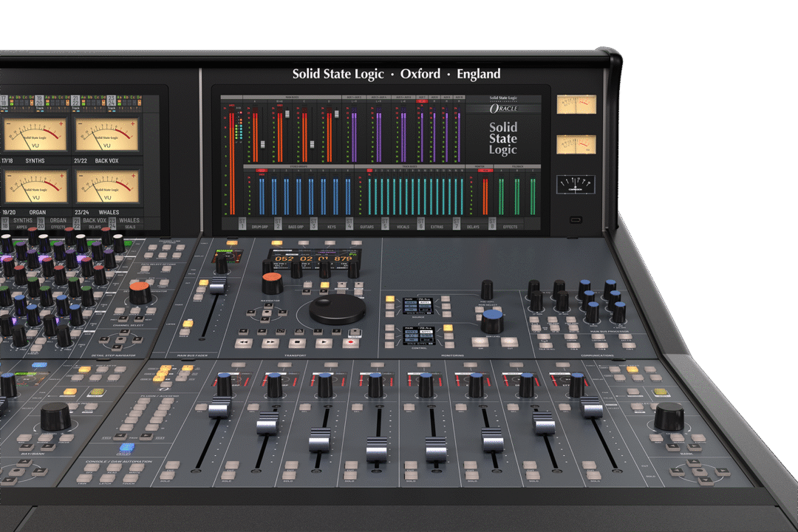
Task: Click the lit yellow button beside Source display
Action: point(390,299)
